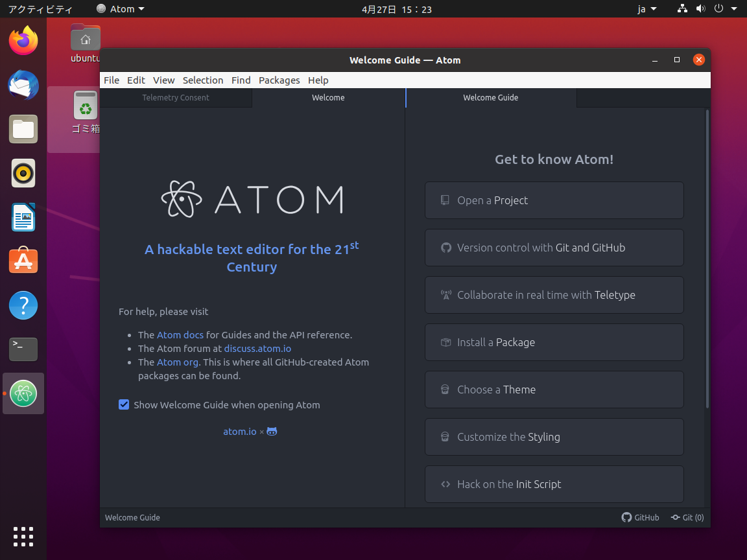Viewport: 747px width, 560px height.
Task: Click the Teletype keyboard icon on Collaborate entry
Action: (445, 294)
